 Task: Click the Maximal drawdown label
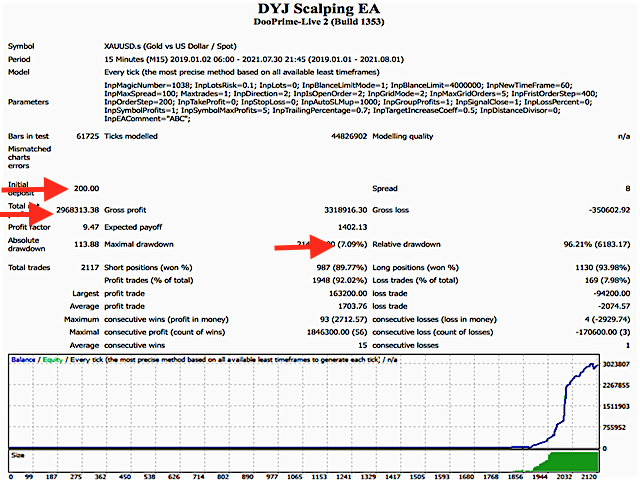coord(139,244)
